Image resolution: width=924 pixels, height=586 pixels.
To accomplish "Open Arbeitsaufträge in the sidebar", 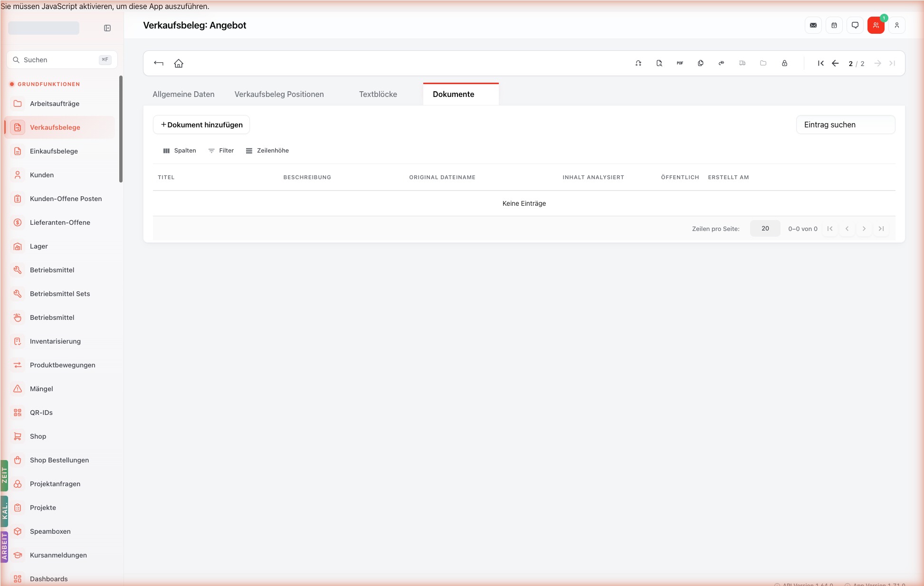I will tap(60, 104).
